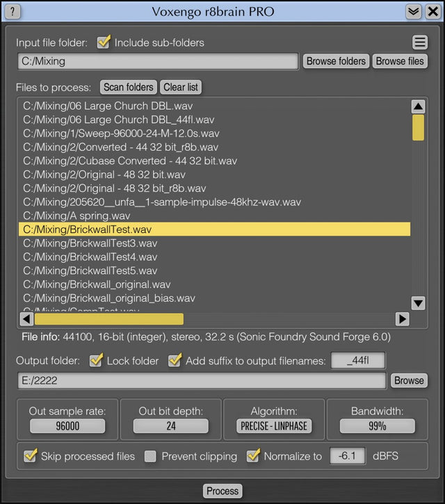Enable the Prevent clipping checkbox
This screenshot has width=445, height=504.
click(150, 456)
